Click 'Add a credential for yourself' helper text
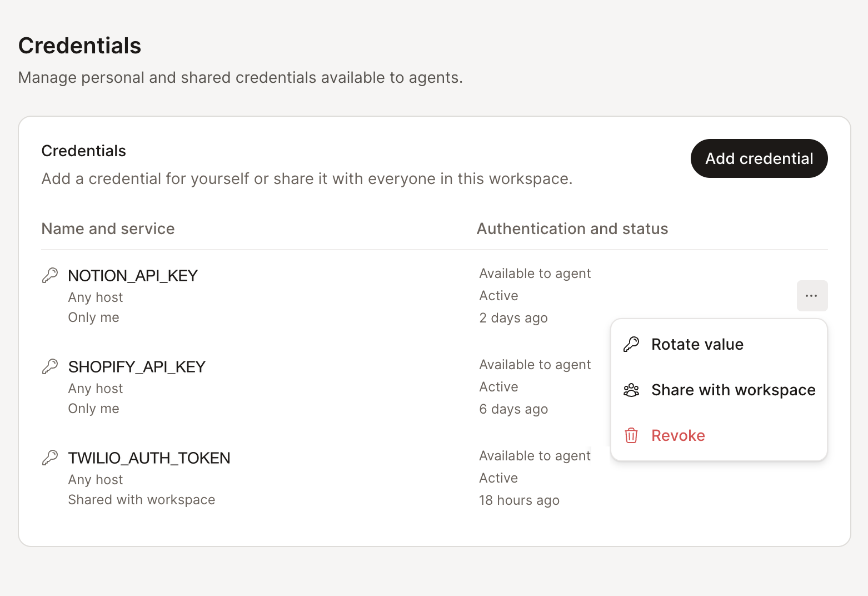868x596 pixels. coord(307,178)
